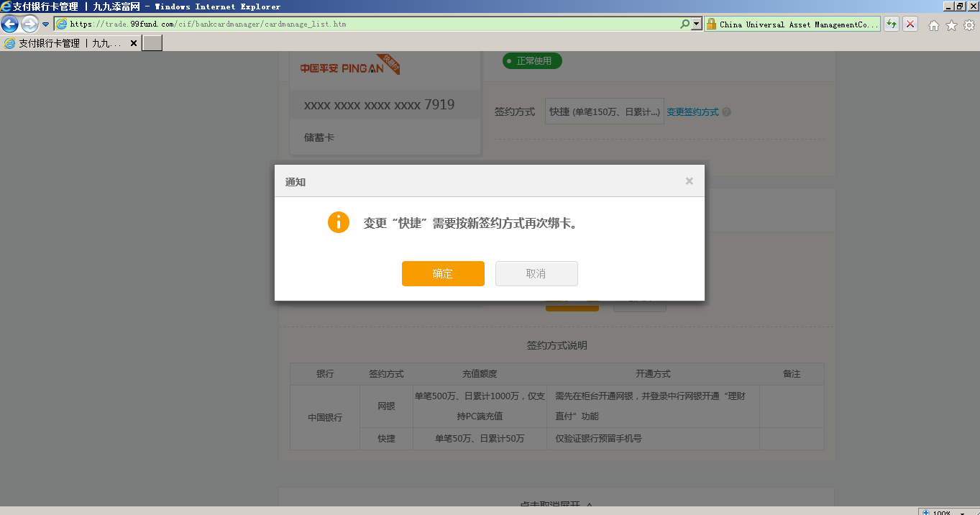Click the security lock icon for certificate info
This screenshot has width=980, height=515.
click(710, 24)
